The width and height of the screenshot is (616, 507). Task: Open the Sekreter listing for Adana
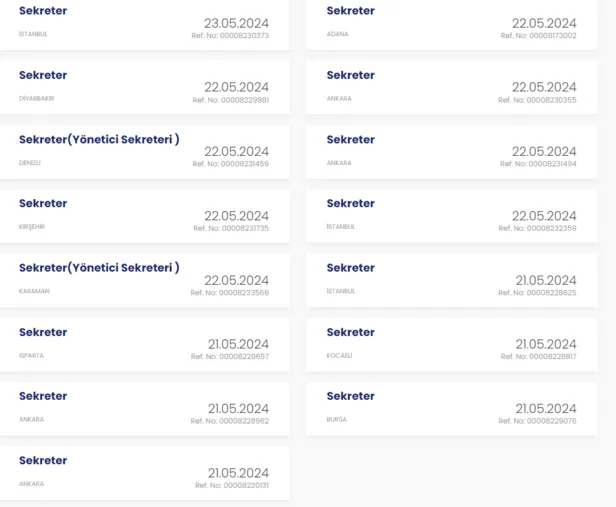[351, 11]
